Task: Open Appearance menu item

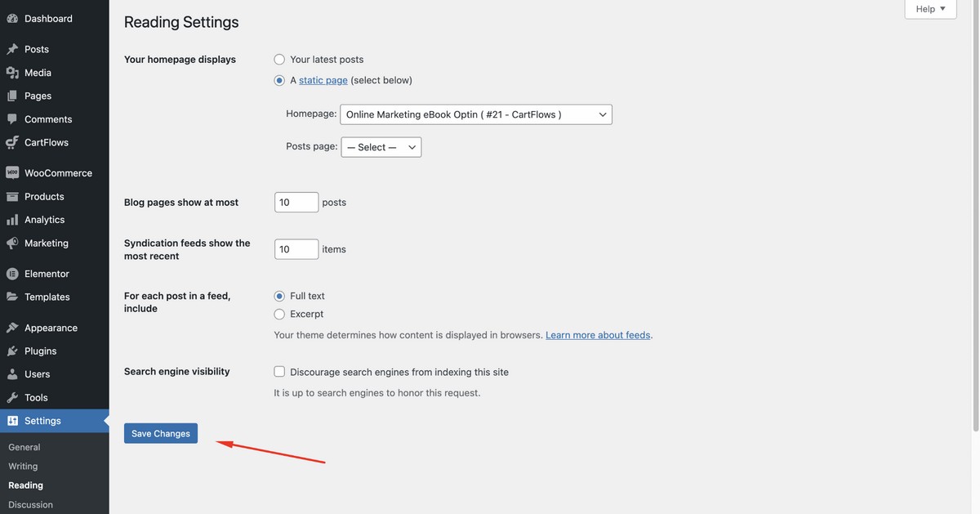Action: click(55, 328)
